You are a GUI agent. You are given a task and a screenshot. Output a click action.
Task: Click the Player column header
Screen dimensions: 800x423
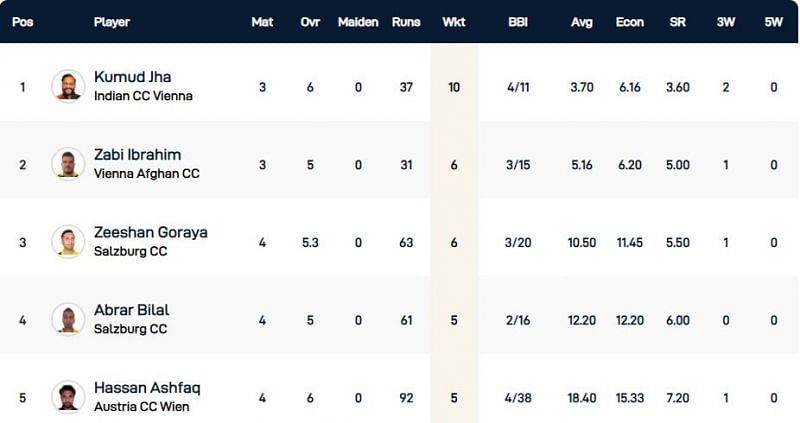112,22
